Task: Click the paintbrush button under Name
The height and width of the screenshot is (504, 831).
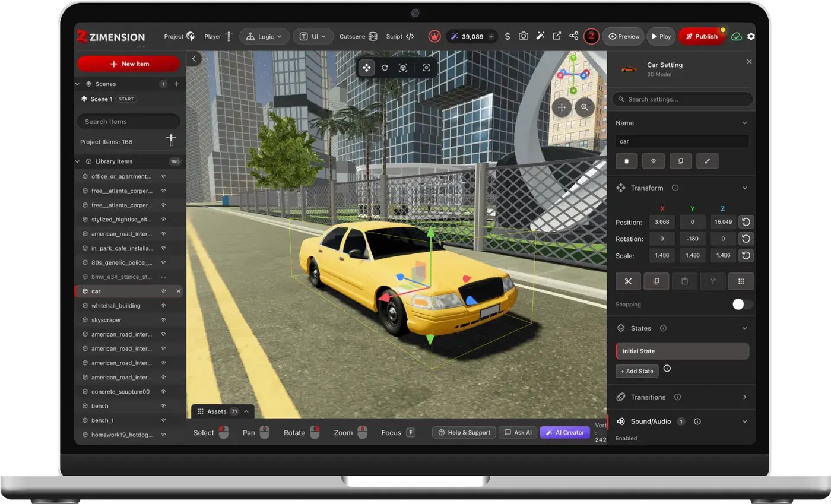Action: [707, 160]
